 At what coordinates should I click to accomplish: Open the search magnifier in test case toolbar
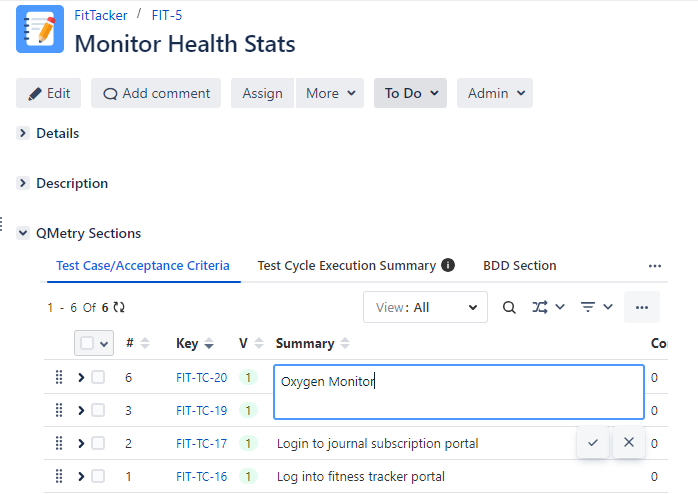pos(509,307)
